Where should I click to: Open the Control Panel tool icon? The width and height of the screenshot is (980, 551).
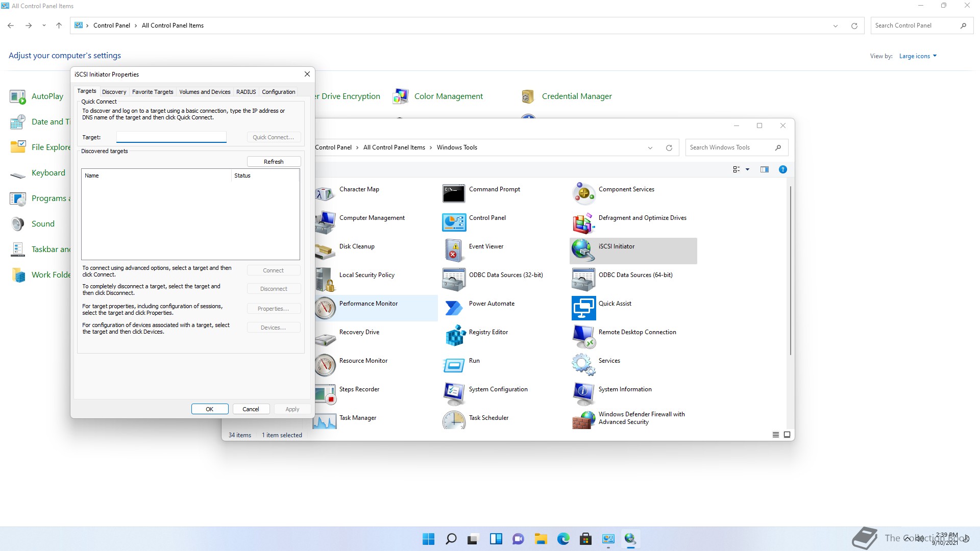[x=454, y=222]
